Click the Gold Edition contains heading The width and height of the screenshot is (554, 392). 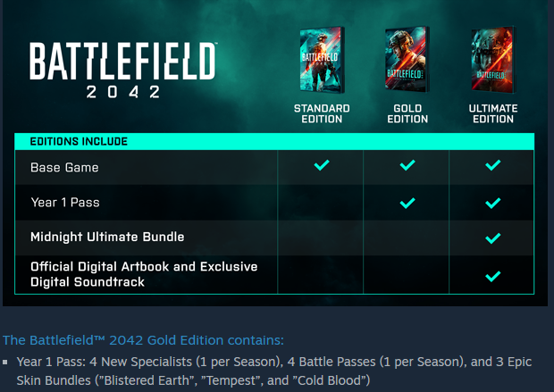143,340
